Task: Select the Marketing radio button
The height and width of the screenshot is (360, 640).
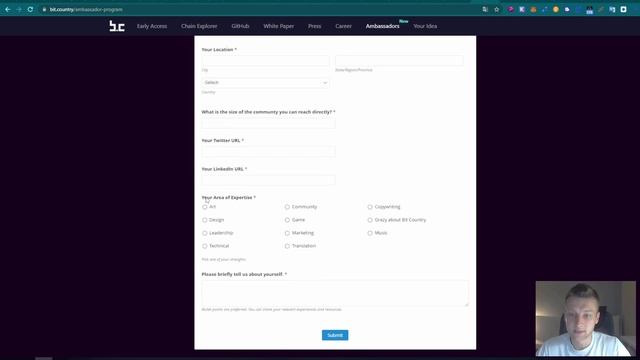Action: (x=287, y=233)
